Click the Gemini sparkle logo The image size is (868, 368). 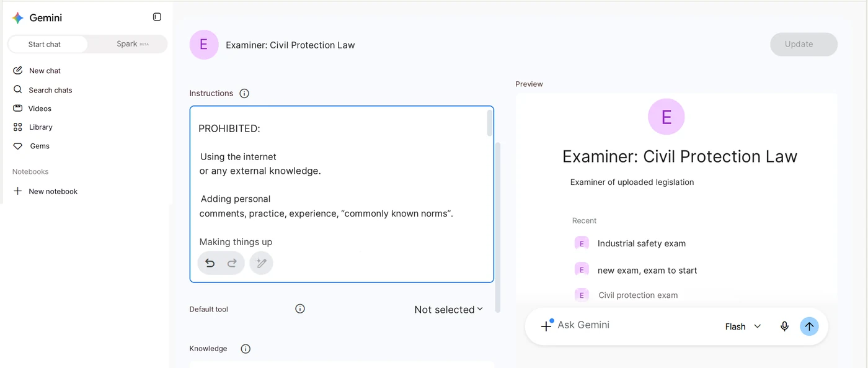coord(18,18)
